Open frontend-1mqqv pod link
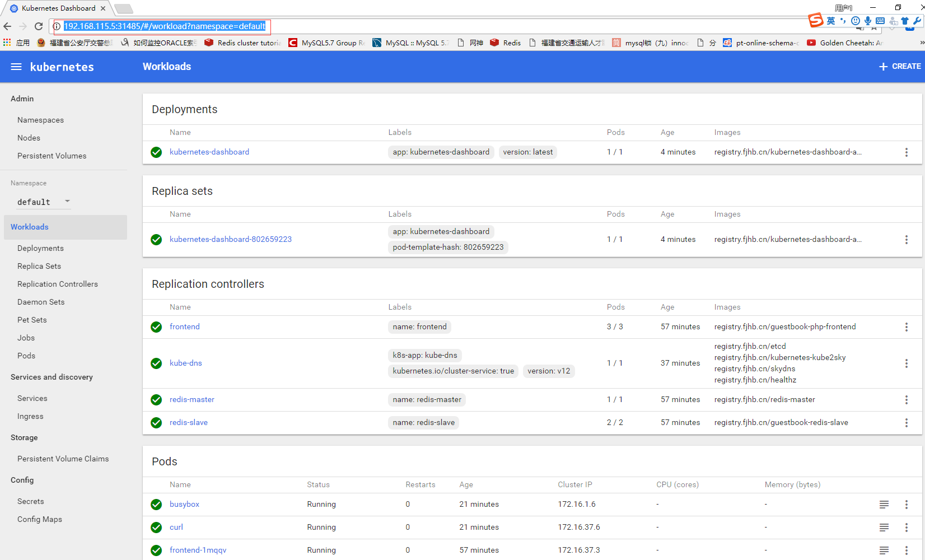Viewport: 925px width, 560px height. point(198,550)
